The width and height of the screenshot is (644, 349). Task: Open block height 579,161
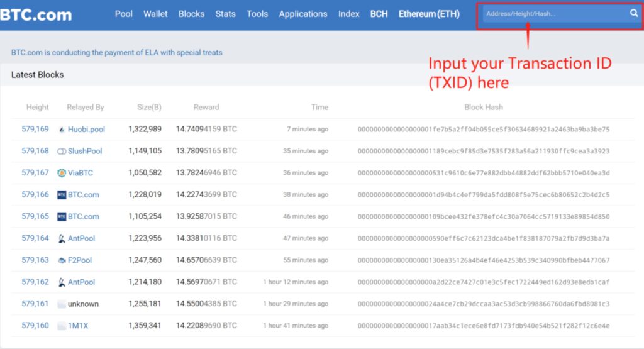[x=35, y=304]
